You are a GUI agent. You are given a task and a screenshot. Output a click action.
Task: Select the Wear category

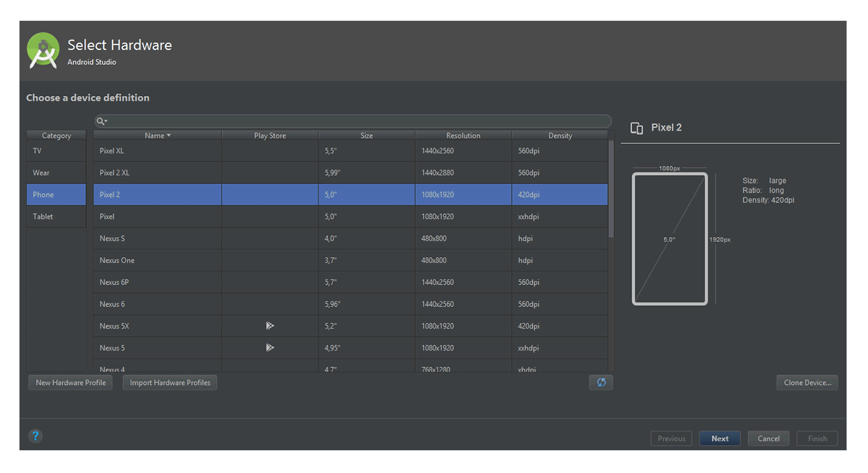tap(56, 173)
